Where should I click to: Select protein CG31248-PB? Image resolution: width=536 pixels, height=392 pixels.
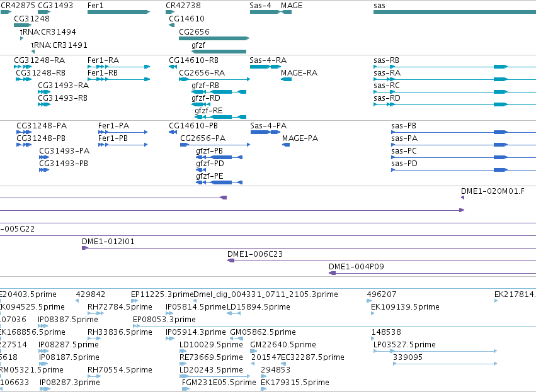[x=24, y=145]
